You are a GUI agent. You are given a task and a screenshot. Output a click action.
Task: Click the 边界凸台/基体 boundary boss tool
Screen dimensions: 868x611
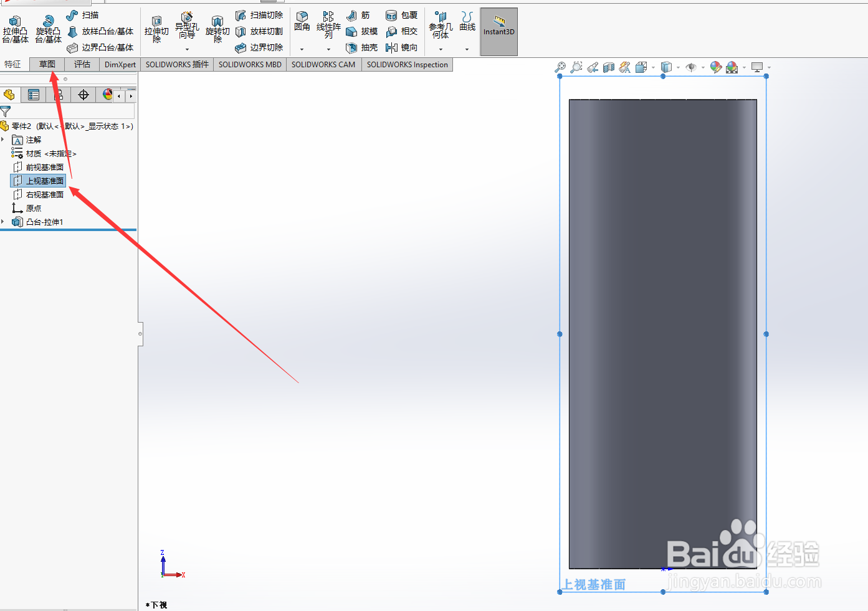click(x=100, y=47)
